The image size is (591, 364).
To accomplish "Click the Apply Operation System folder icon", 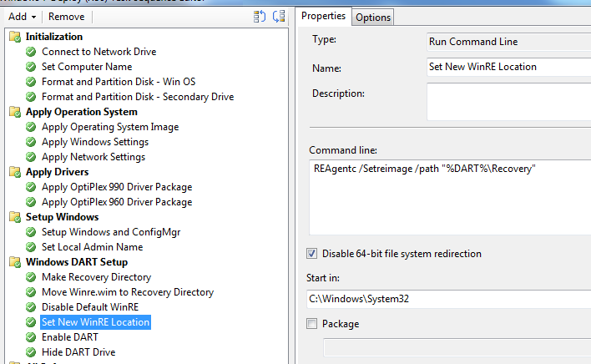I will click(15, 112).
